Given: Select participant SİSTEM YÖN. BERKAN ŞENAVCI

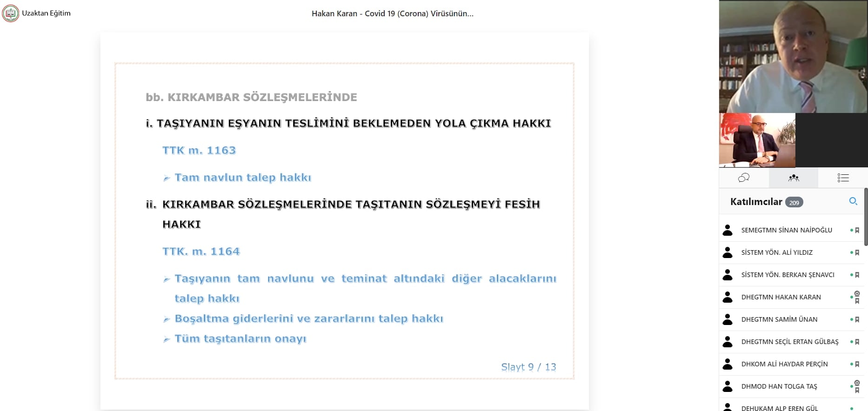Looking at the screenshot, I should pos(792,275).
